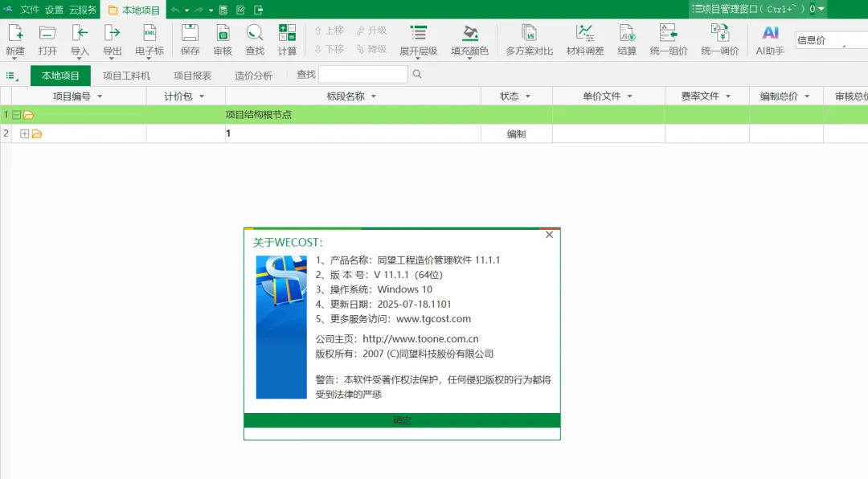
Task: Open the 云服务 menu
Action: pos(83,10)
